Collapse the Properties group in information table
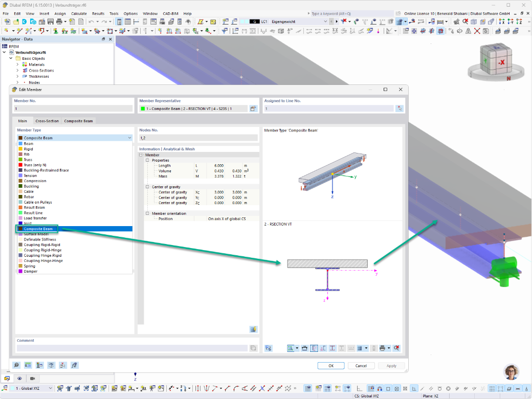This screenshot has width=532, height=399. (x=147, y=160)
